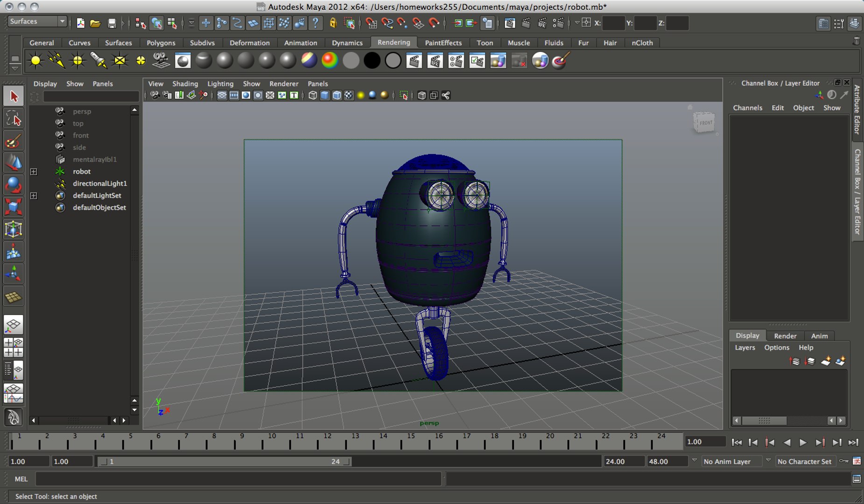Toggle wireframe on shaded in viewport toolbar

coord(337,95)
